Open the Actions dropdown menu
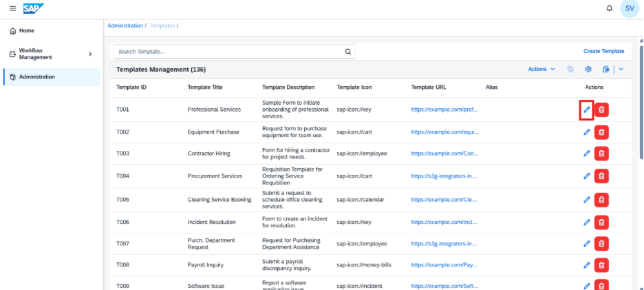Screen dimensions: 644x290 click(541, 69)
